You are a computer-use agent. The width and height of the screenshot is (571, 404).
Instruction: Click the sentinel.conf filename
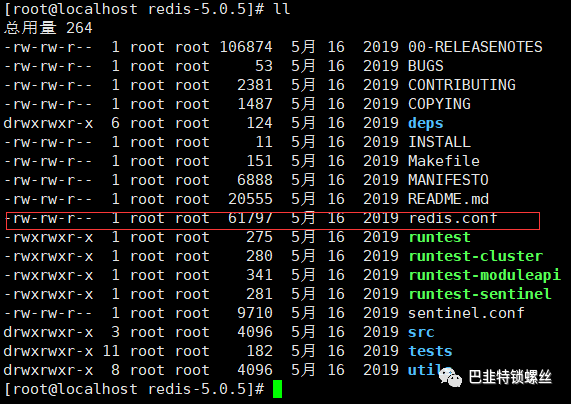point(466,313)
